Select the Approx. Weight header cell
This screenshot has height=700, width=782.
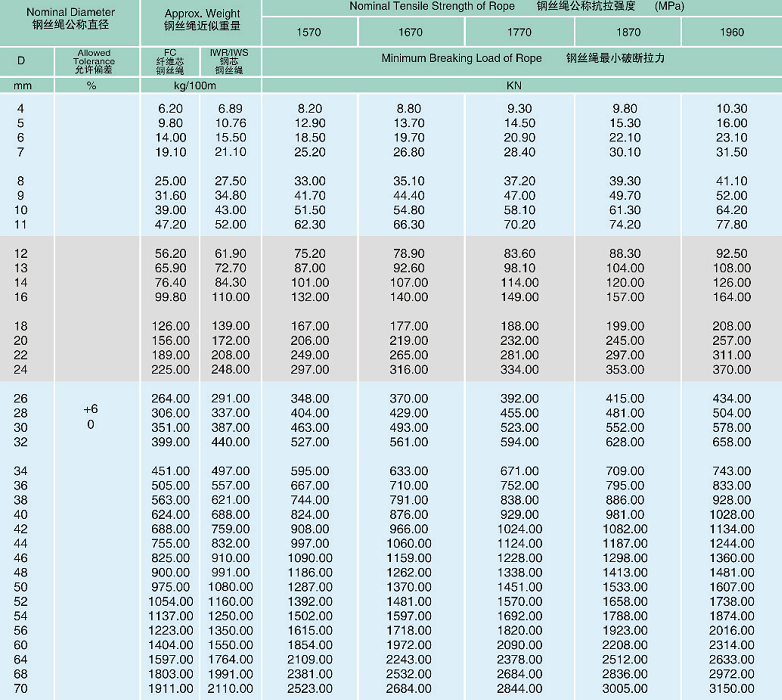(x=202, y=19)
